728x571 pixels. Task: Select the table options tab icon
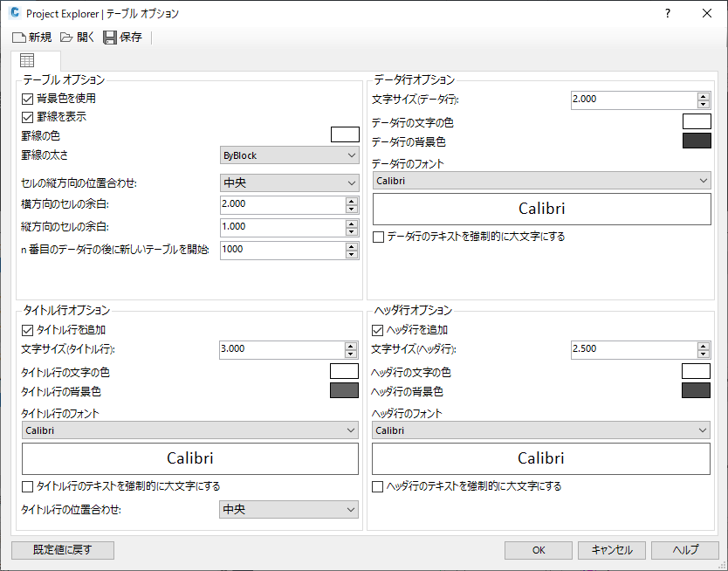27,61
